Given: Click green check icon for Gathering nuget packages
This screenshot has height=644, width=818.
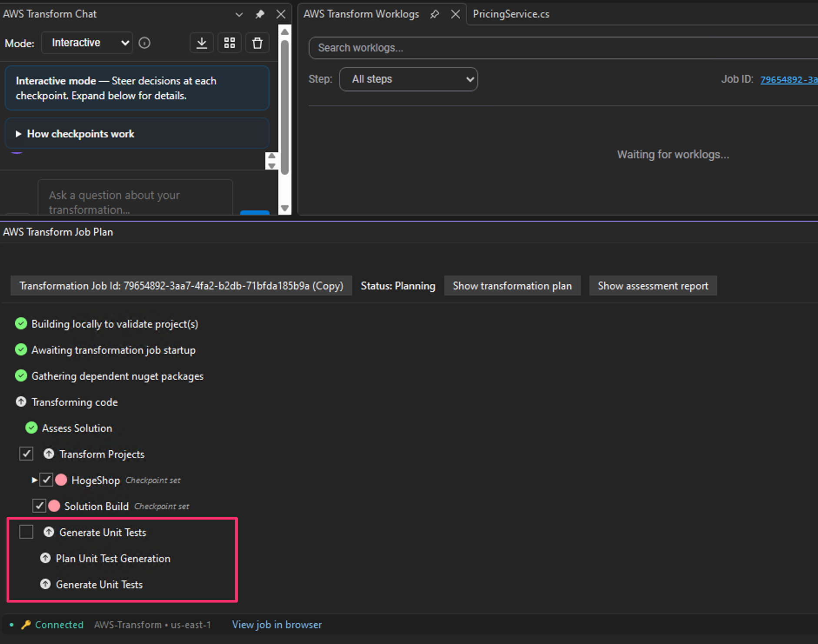Looking at the screenshot, I should [21, 375].
